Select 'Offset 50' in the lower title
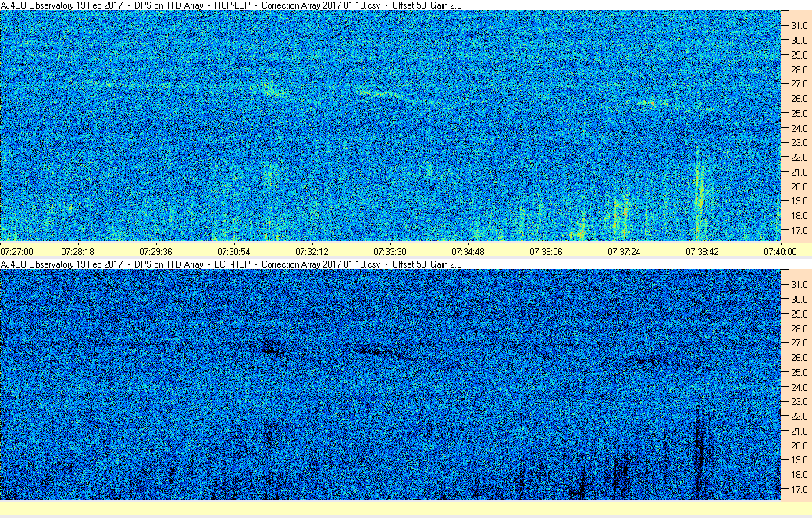Image resolution: width=812 pixels, height=518 pixels. 409,264
